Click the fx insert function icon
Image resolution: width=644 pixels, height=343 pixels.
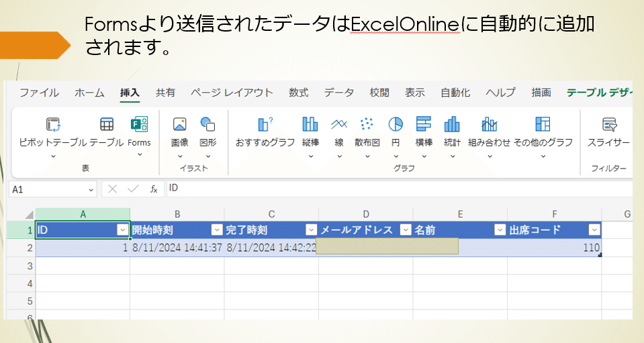(x=154, y=189)
